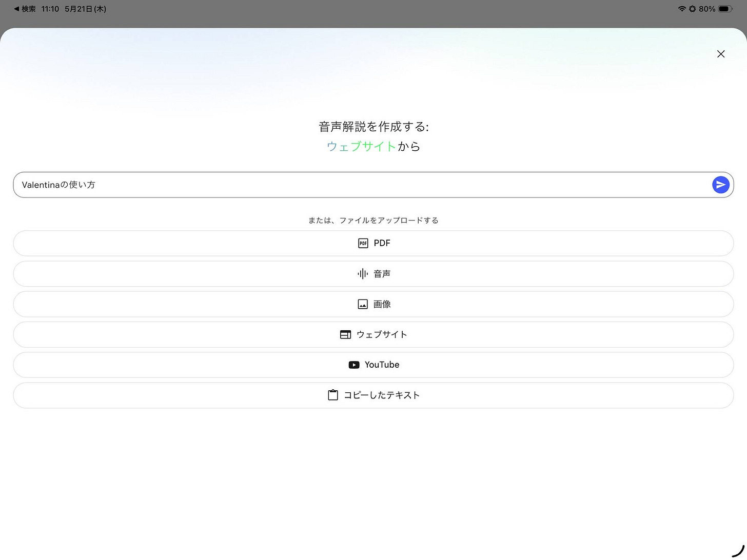This screenshot has height=560, width=747.
Task: Choose the 音声 upload option
Action: pos(373,274)
